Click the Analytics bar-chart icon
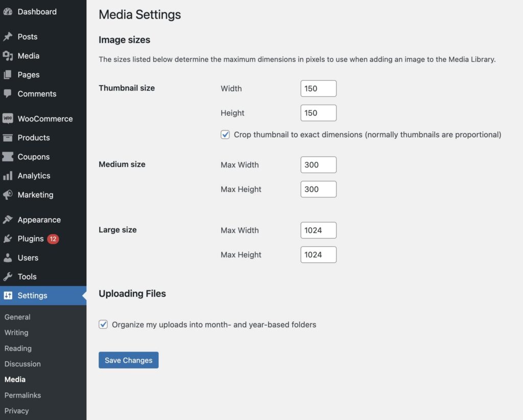 click(x=9, y=176)
